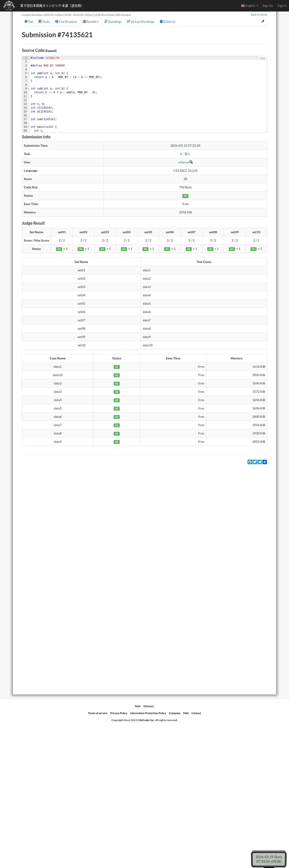Click the Glossary link in the footer

click(x=148, y=706)
